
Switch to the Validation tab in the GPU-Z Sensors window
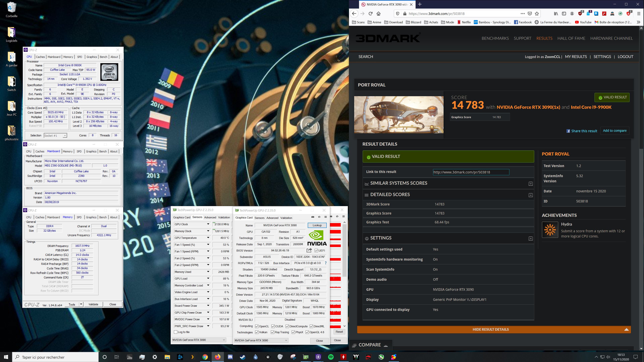[x=224, y=217]
